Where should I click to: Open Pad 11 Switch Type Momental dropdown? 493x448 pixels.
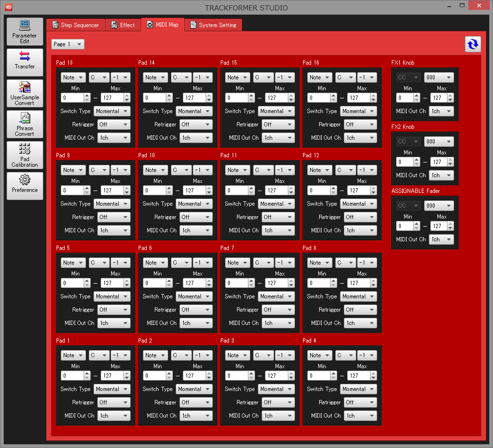276,204
